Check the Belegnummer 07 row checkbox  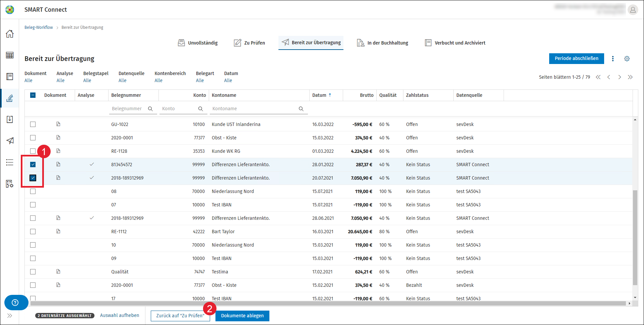click(33, 205)
